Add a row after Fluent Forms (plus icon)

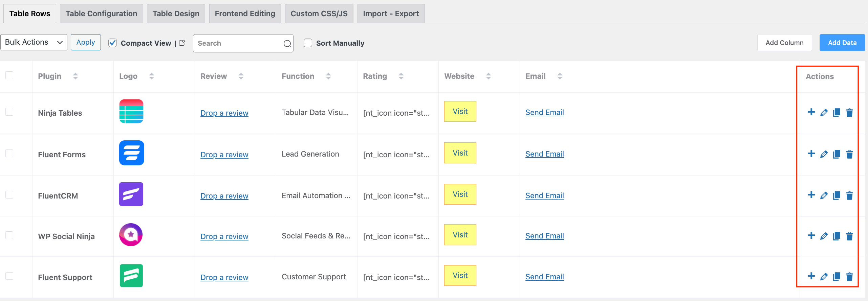[x=811, y=154]
